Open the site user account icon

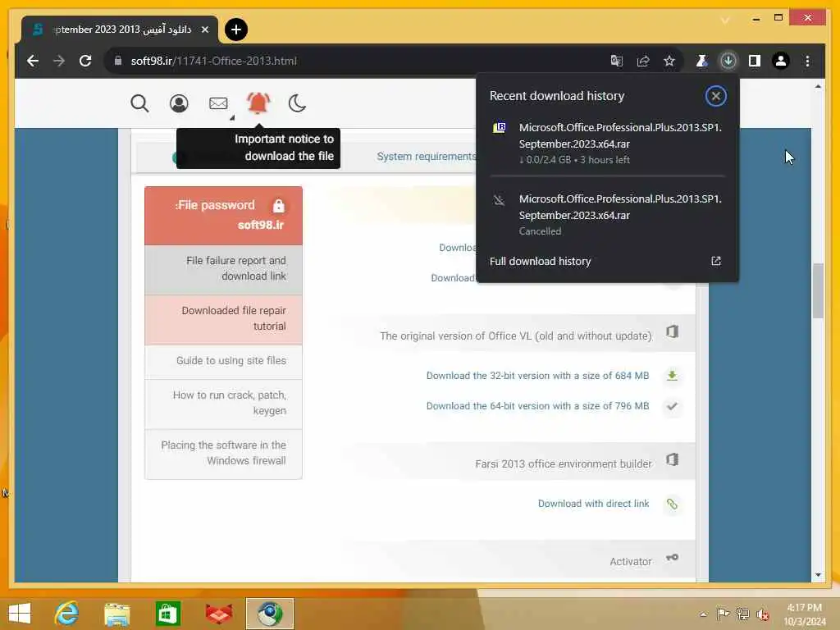(x=179, y=103)
